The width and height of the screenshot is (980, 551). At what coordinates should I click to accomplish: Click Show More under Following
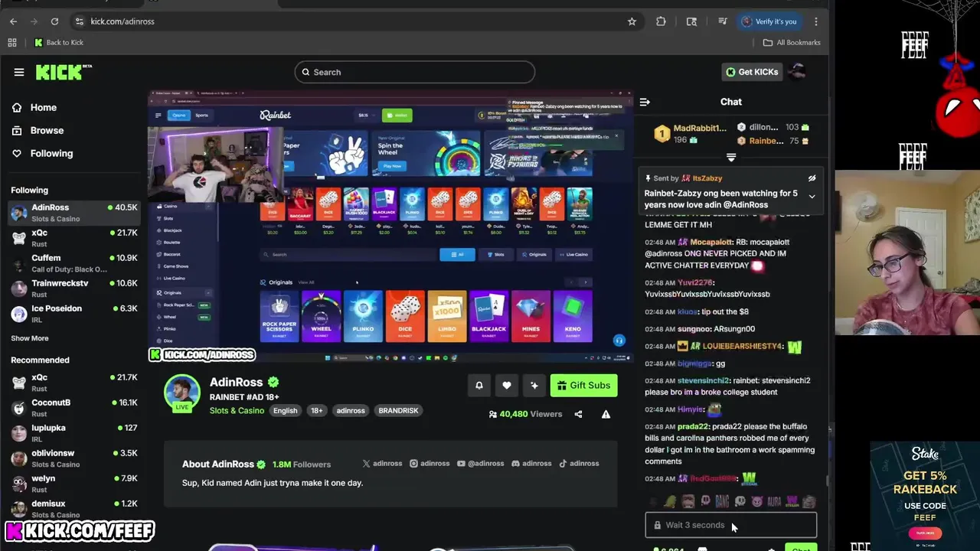pos(30,338)
